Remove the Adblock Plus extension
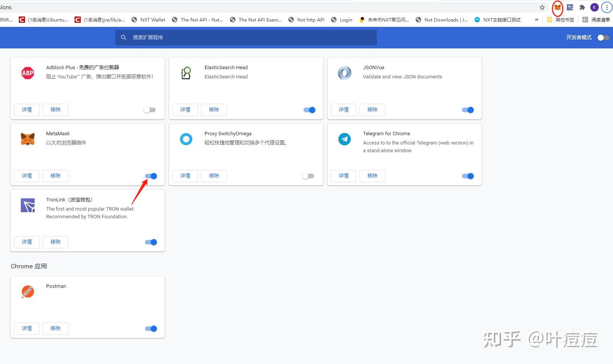The width and height of the screenshot is (613, 364). 55,110
